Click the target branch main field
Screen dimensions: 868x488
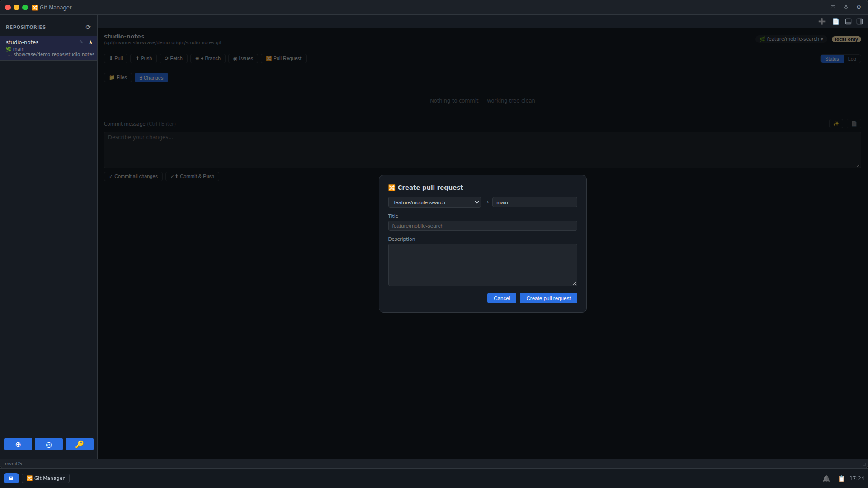pyautogui.click(x=535, y=202)
